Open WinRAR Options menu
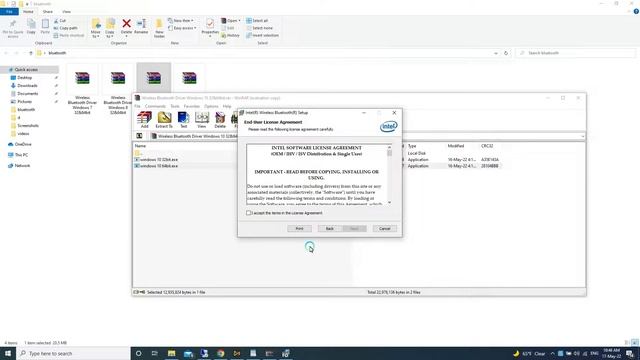The image size is (640, 360). point(211,106)
